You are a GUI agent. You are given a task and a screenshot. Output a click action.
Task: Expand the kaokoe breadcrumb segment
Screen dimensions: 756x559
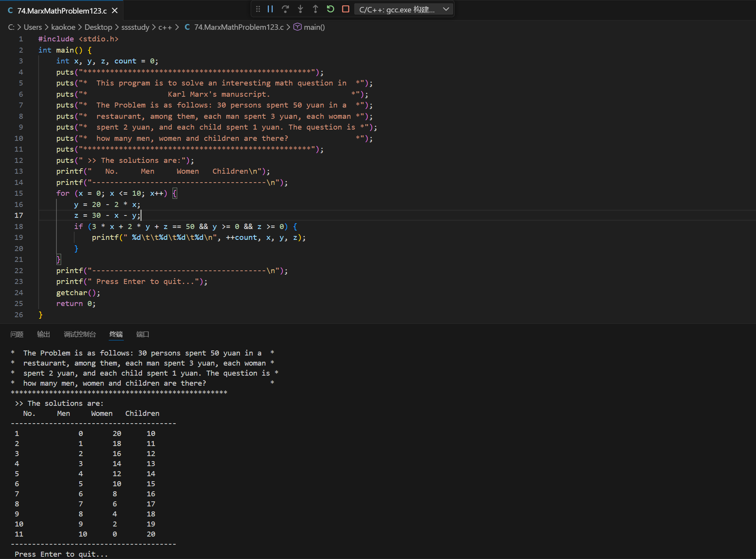[63, 27]
